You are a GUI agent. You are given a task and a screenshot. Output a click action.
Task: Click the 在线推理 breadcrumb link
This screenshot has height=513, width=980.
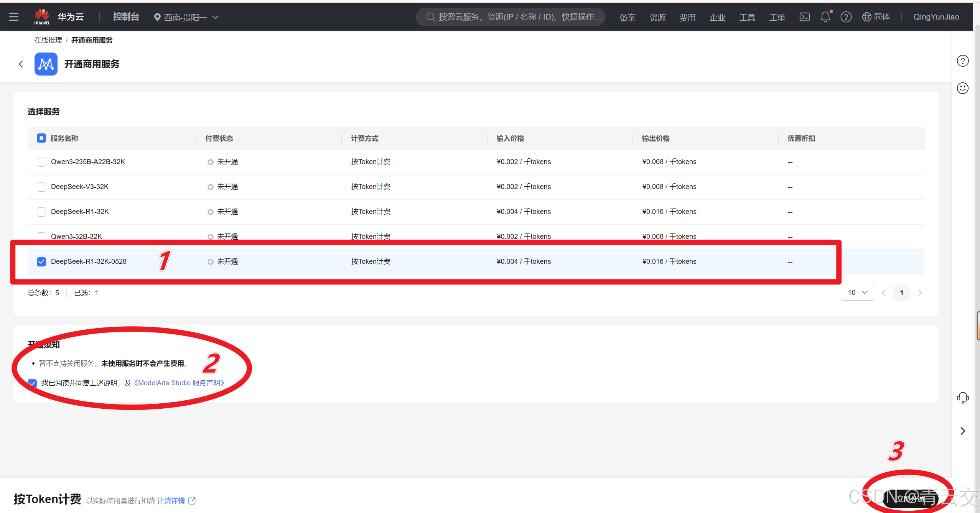[48, 40]
